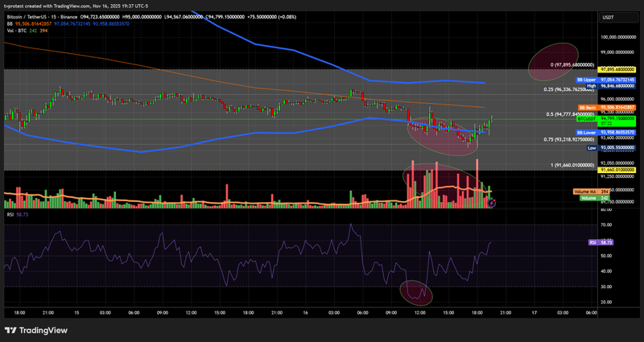Click the Volume MA axis label

584,191
